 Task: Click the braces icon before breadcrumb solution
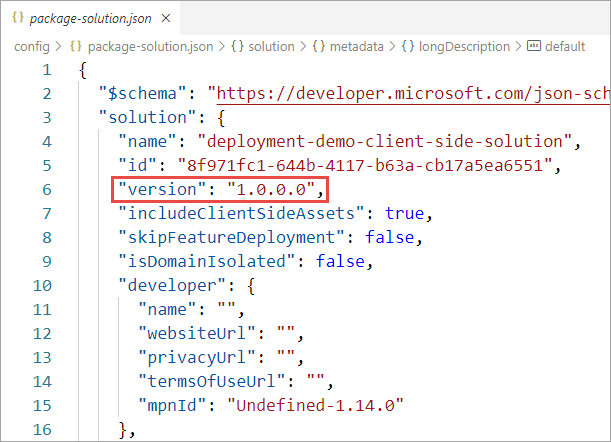click(237, 46)
